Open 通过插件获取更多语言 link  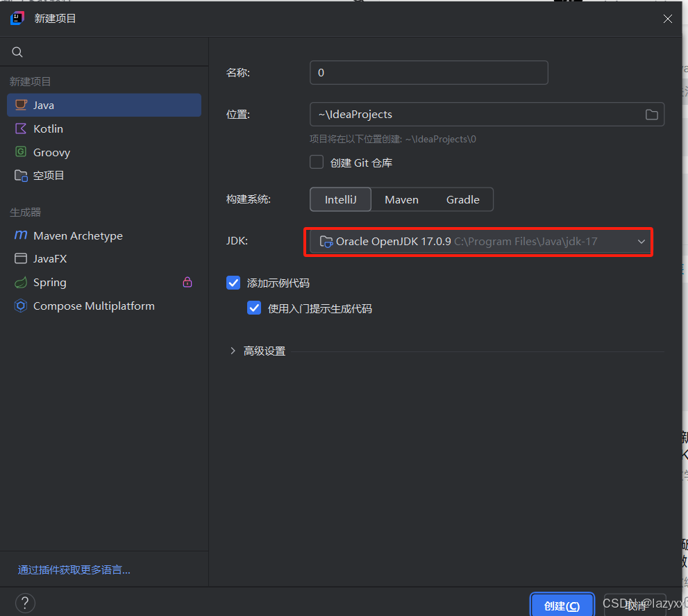74,570
